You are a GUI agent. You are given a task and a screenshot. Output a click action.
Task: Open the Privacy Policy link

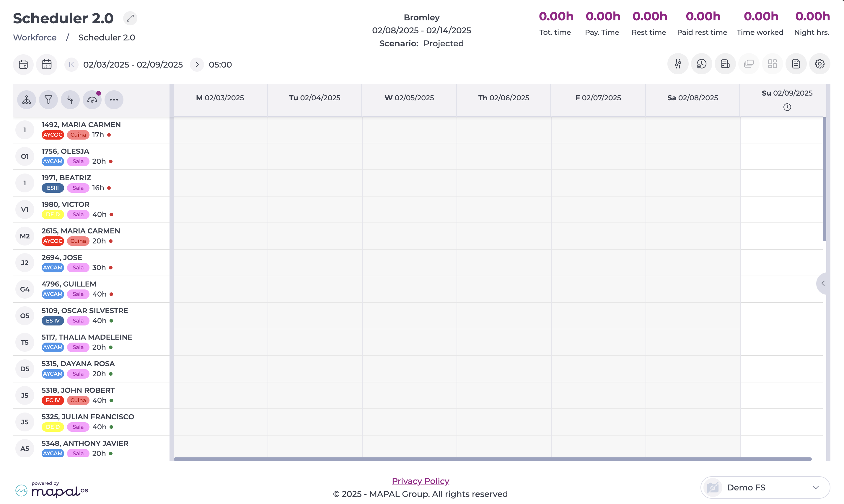pyautogui.click(x=420, y=481)
